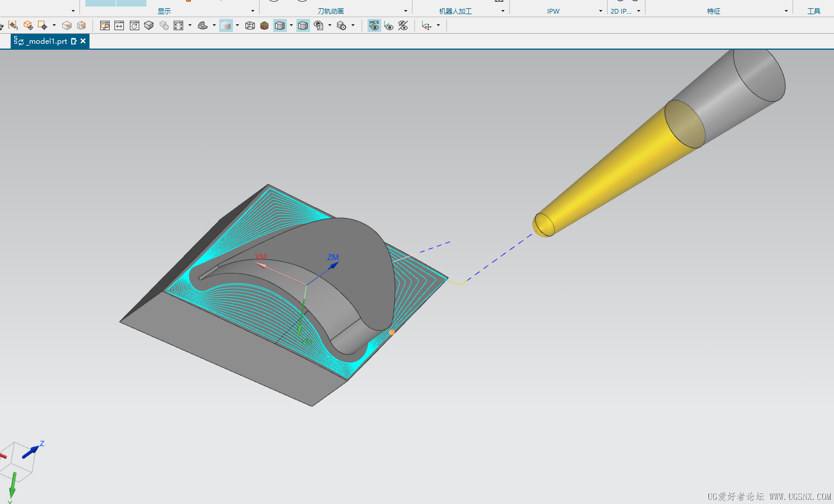Click the edit section cube icon
This screenshot has width=834, height=504.
[81, 25]
